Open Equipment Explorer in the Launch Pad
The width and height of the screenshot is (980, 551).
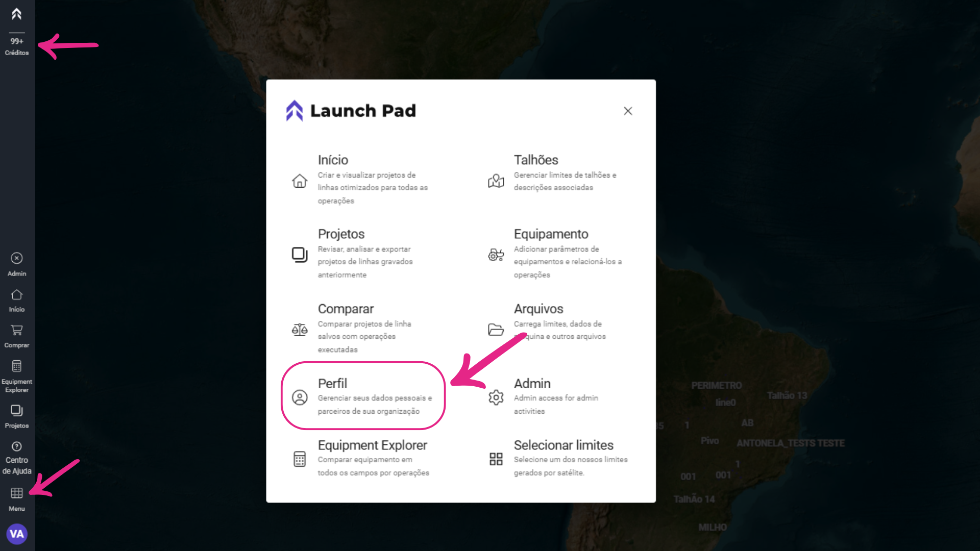pos(373,445)
